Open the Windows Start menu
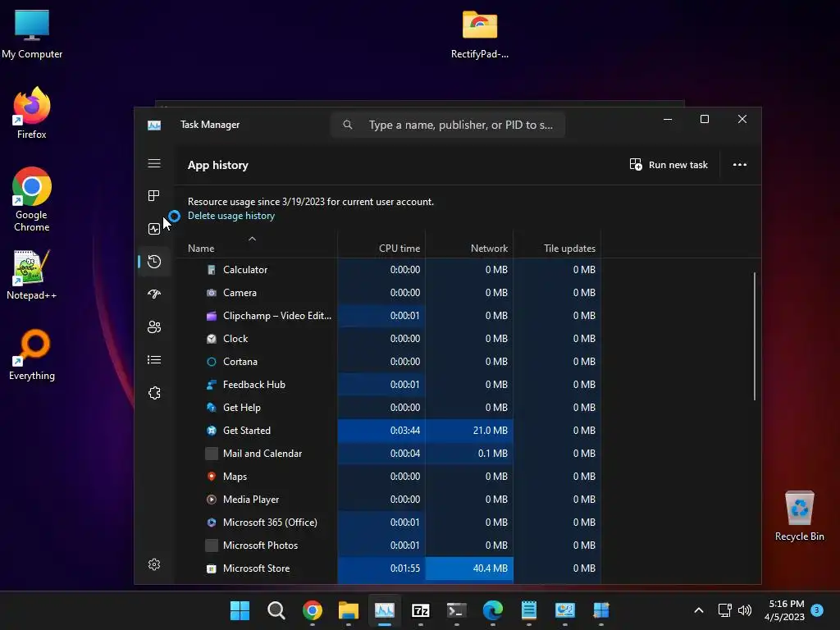 point(240,610)
